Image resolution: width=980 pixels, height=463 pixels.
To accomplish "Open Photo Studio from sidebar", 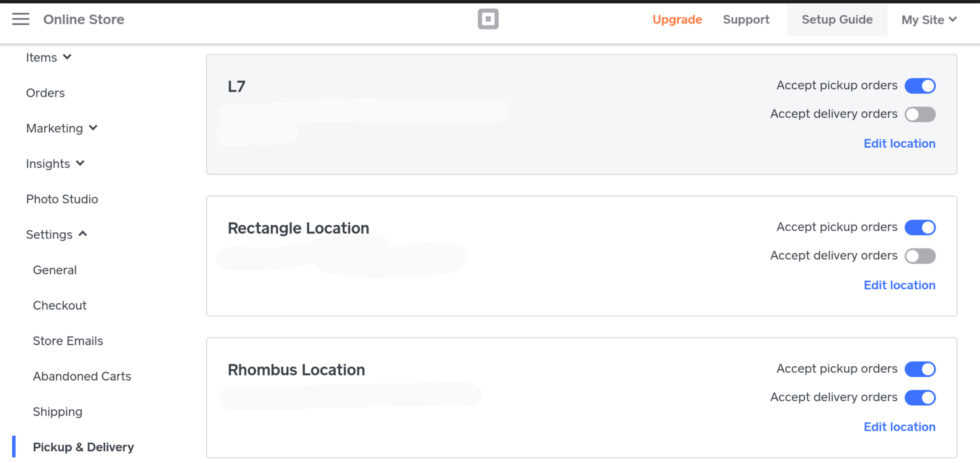I will (62, 199).
